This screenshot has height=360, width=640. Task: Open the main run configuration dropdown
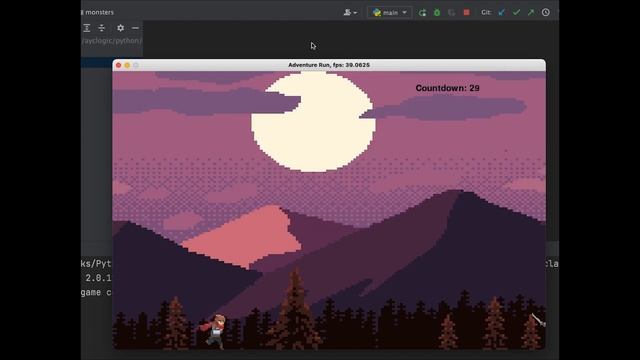(390, 13)
